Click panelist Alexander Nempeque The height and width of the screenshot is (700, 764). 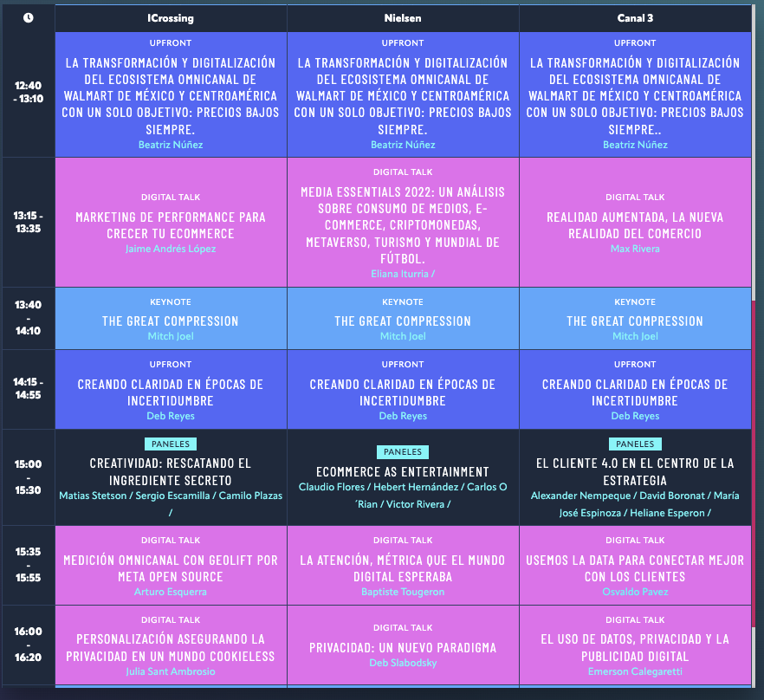tap(580, 496)
